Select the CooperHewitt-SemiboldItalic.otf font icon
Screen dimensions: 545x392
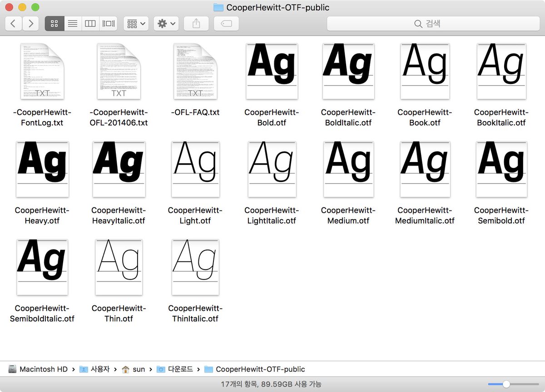tap(42, 267)
